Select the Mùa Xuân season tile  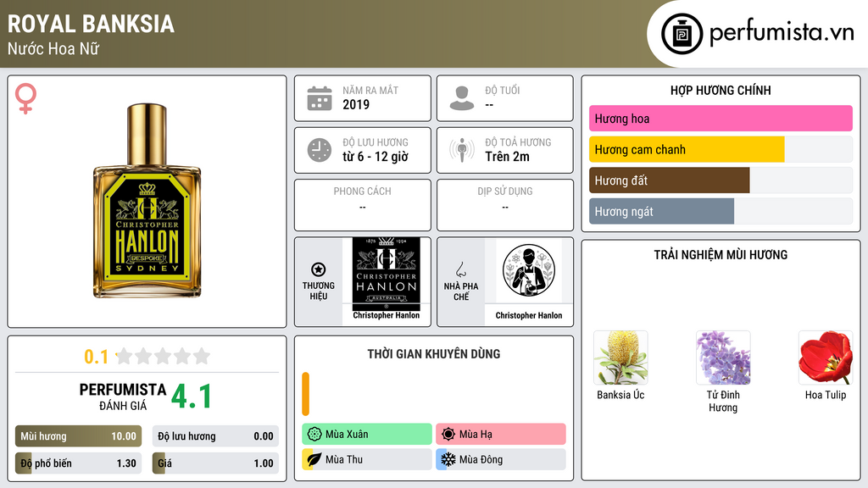(367, 434)
